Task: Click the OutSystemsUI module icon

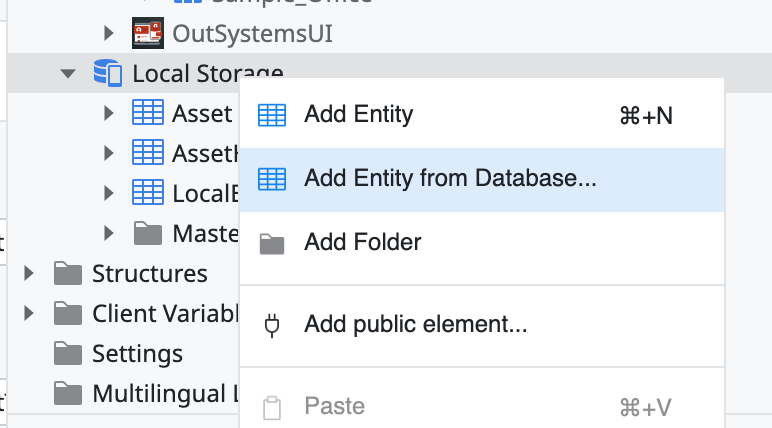Action: (148, 33)
